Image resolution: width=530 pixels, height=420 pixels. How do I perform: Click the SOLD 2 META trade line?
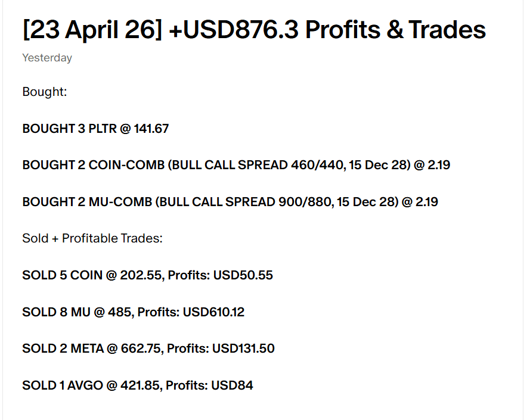pos(148,349)
